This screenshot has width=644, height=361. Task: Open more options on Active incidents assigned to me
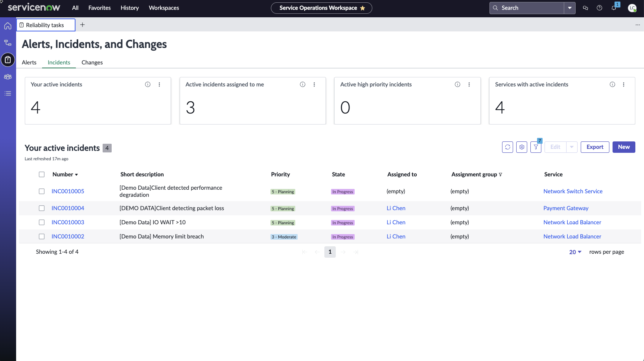[x=314, y=84]
